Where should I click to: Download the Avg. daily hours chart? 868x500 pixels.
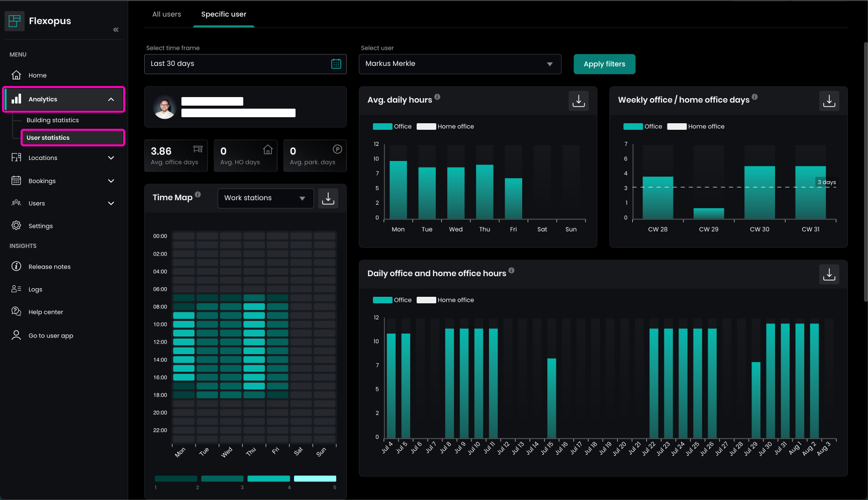pyautogui.click(x=578, y=101)
